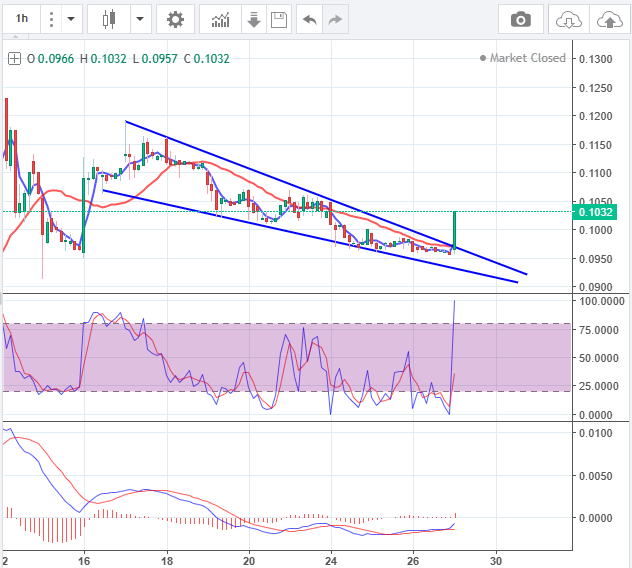Save the chart with floppy icon

(x=279, y=19)
